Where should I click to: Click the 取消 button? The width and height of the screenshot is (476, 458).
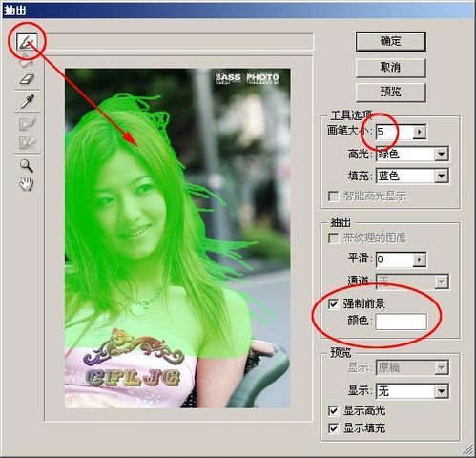coord(390,68)
